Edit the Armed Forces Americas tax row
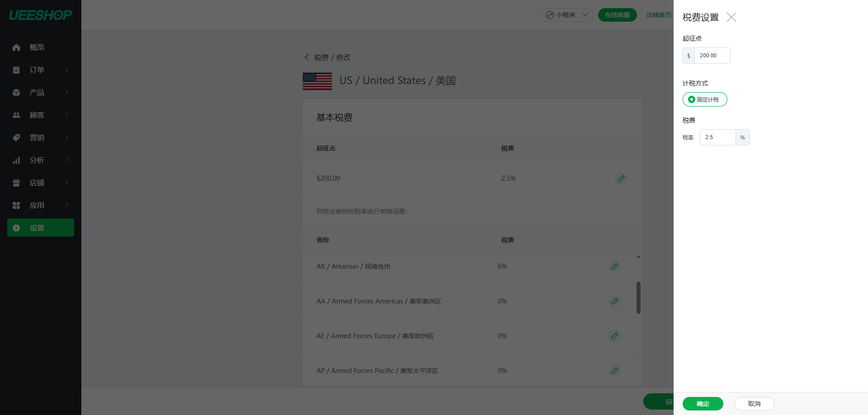Image resolution: width=868 pixels, height=415 pixels. point(614,301)
